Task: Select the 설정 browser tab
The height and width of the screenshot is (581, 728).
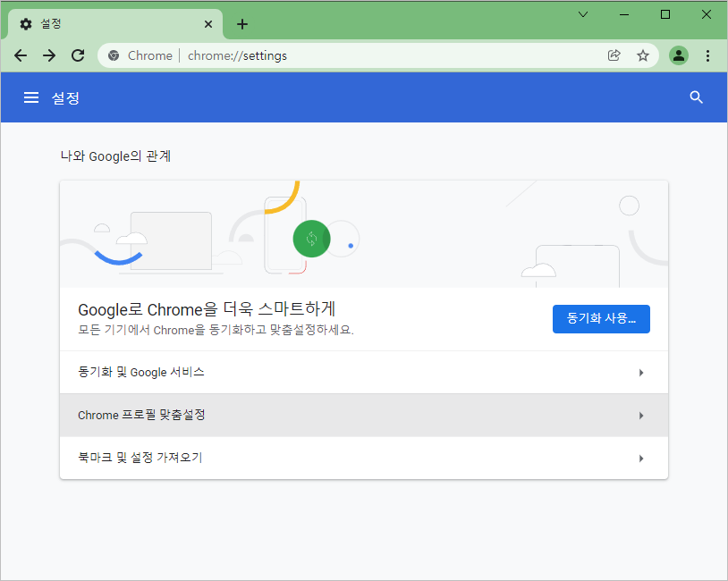Action: (115, 24)
